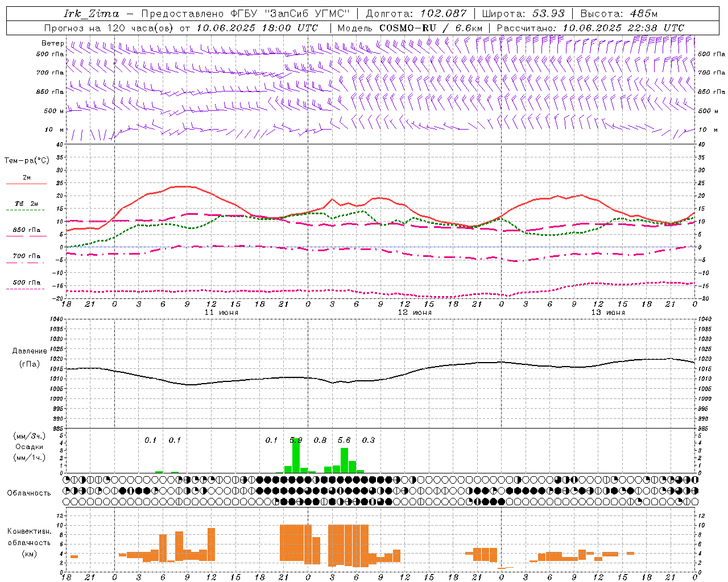Click the "Широта: 53.93" header value
This screenshot has height=582, width=728.
(x=523, y=14)
